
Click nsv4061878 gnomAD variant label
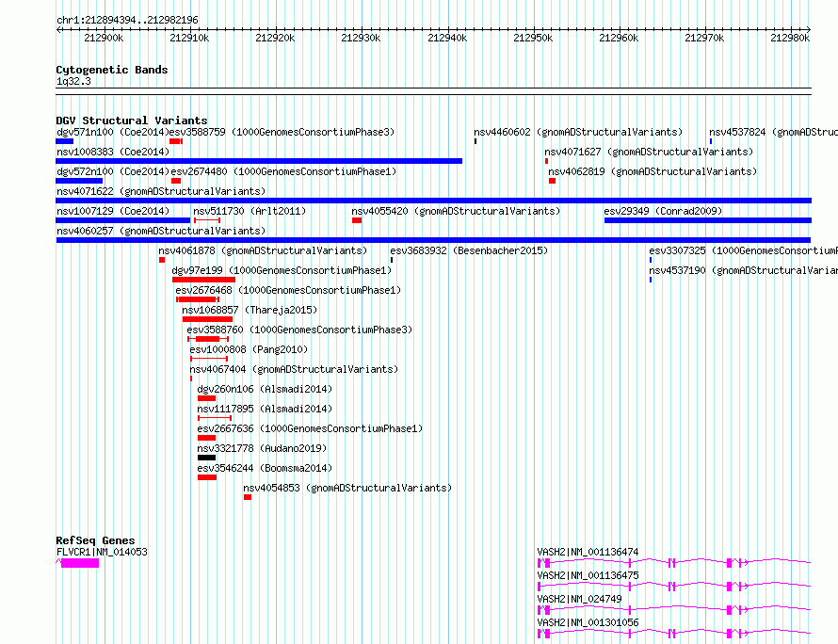263,250
